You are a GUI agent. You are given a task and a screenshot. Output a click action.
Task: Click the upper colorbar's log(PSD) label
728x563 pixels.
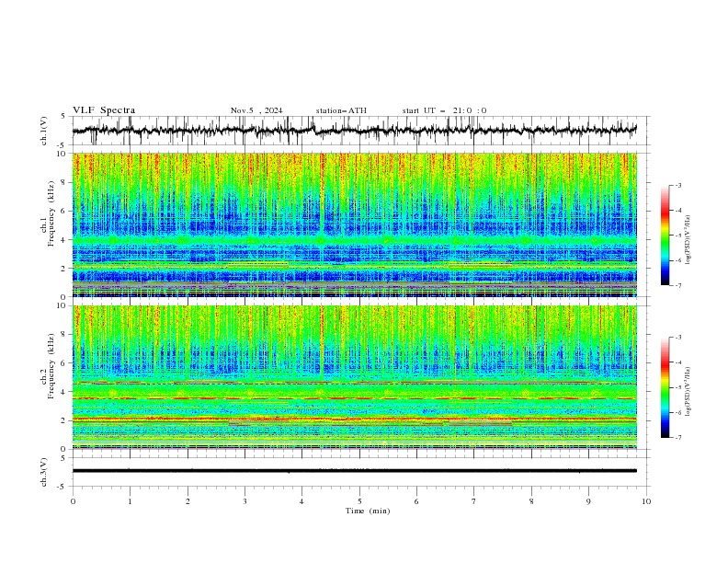pyautogui.click(x=688, y=240)
